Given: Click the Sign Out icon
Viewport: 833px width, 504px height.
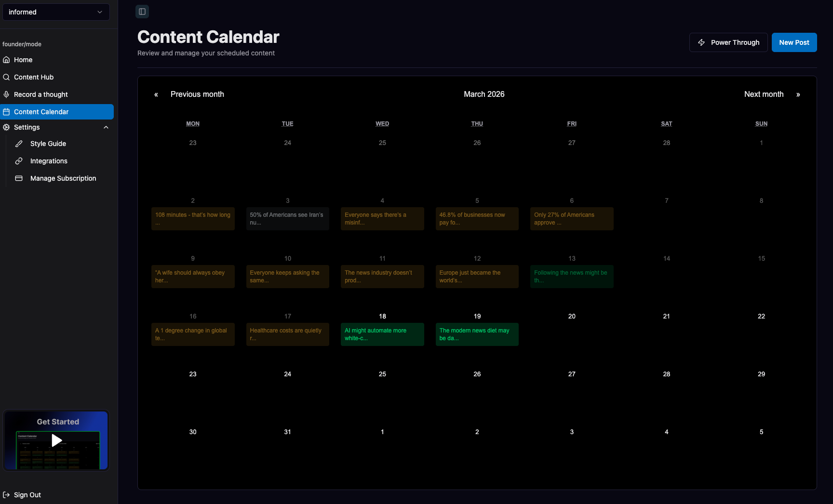Looking at the screenshot, I should [7, 494].
